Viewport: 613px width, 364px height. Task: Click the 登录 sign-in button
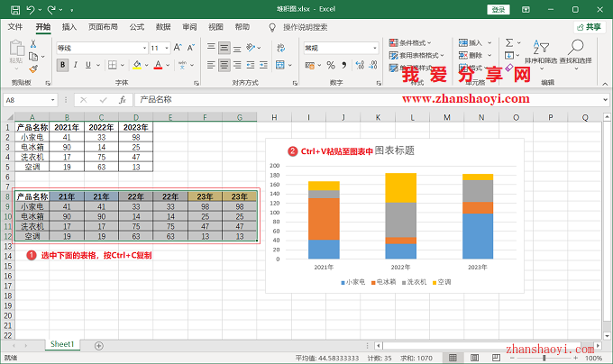tap(499, 9)
